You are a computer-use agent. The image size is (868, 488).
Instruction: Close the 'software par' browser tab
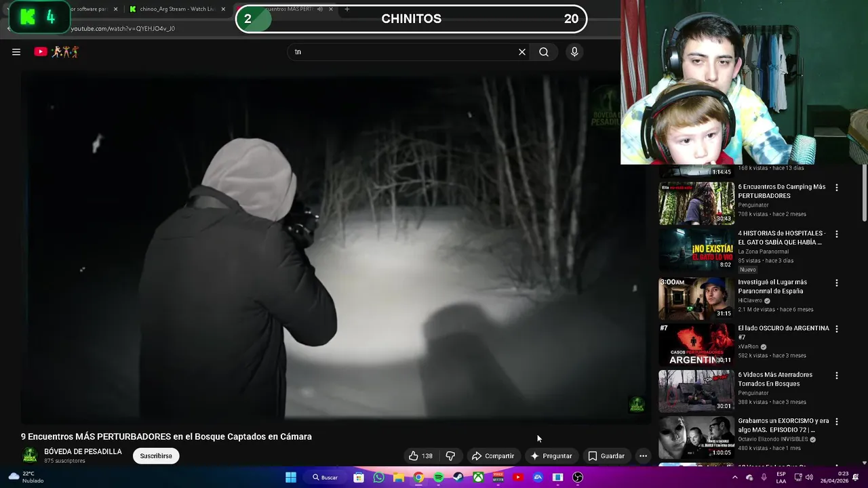click(x=115, y=9)
